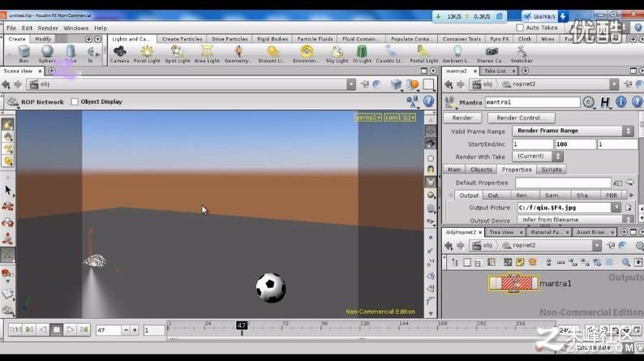Open the Output Device dropdown
This screenshot has height=361, width=644.
pyautogui.click(x=575, y=220)
